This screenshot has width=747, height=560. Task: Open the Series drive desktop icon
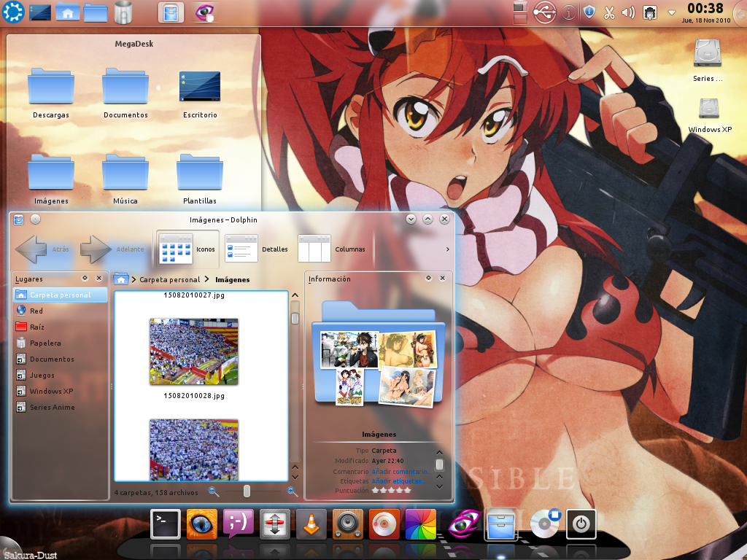[x=708, y=60]
